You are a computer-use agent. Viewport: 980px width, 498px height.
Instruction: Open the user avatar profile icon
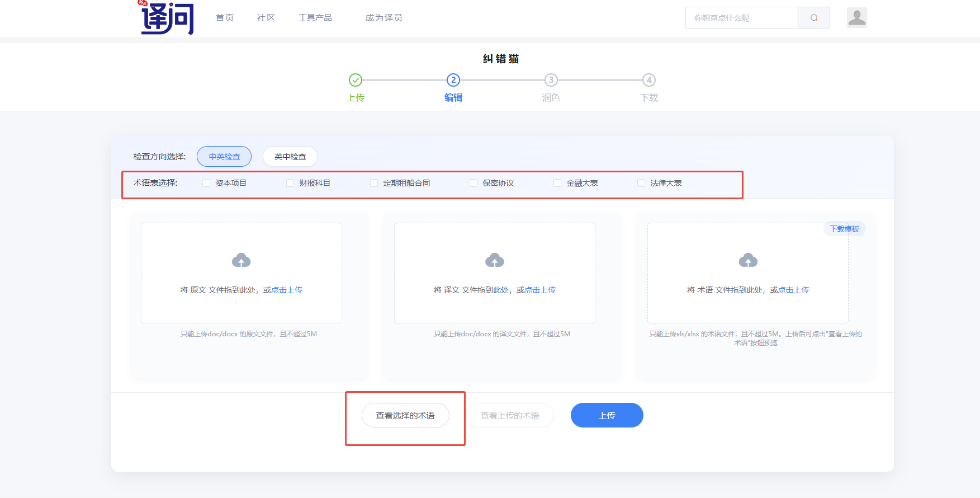pyautogui.click(x=856, y=17)
